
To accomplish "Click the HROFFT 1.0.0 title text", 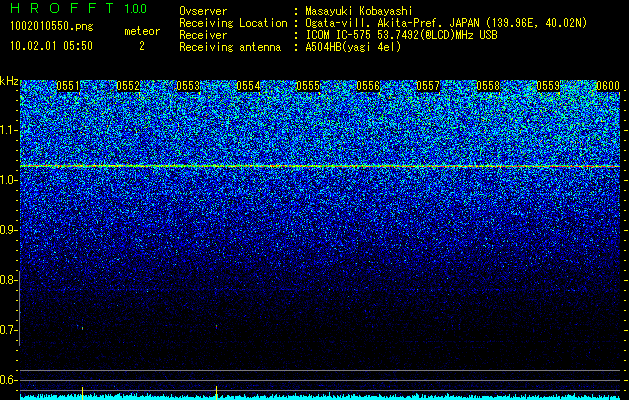I will [79, 8].
